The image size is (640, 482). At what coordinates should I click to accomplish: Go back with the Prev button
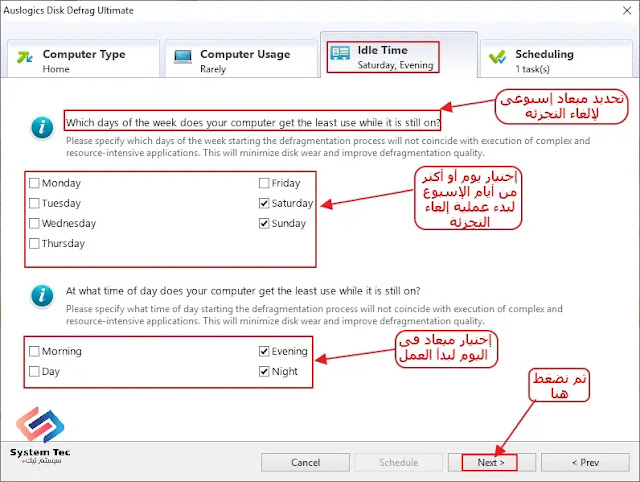[585, 462]
